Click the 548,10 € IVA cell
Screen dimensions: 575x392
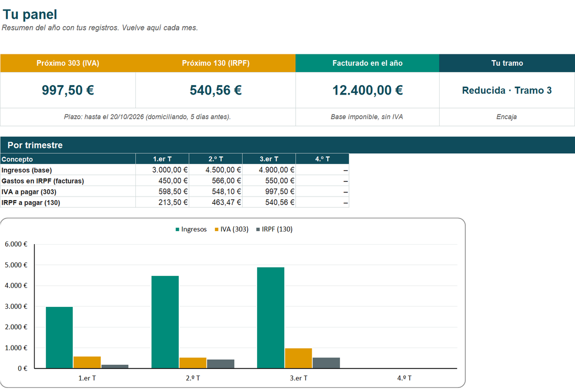tap(215, 191)
